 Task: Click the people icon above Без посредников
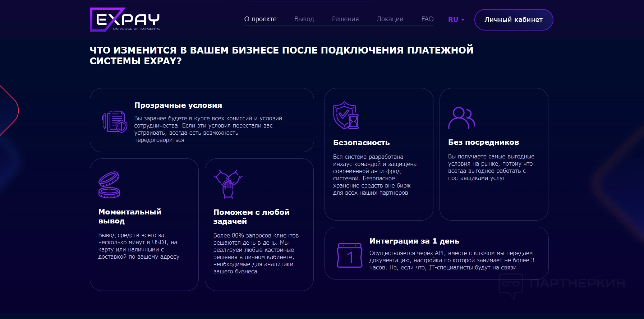click(x=461, y=118)
